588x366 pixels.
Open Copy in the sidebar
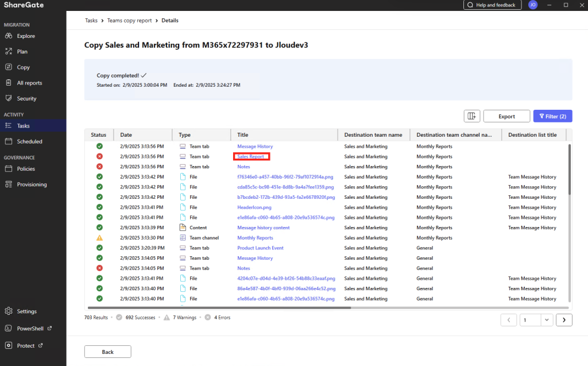(x=23, y=67)
